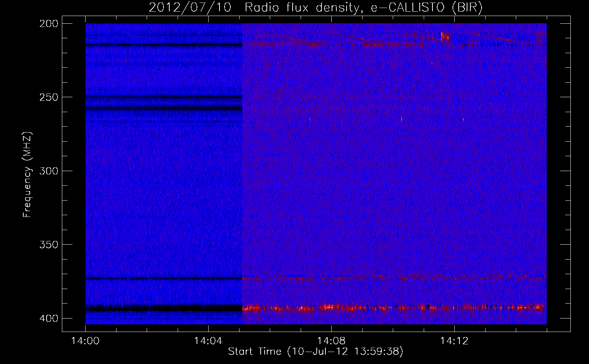Click the 350 frequency tick label

[x=49, y=244]
